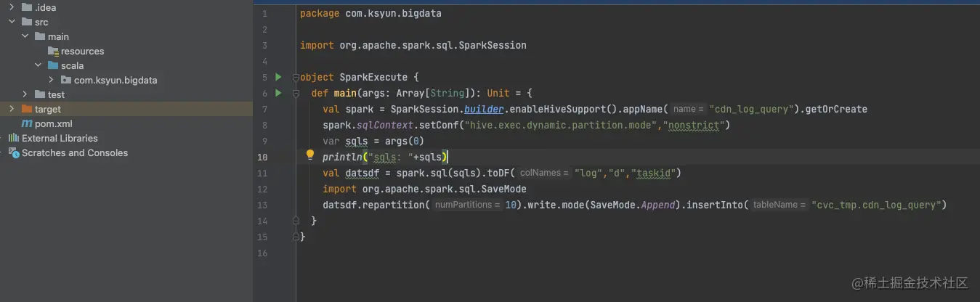Click line number 16 in the gutter

click(x=263, y=253)
